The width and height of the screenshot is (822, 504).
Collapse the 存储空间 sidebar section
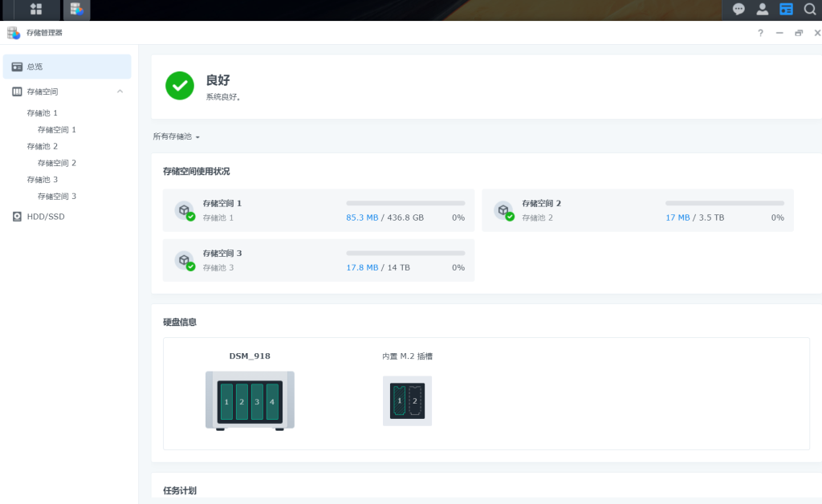click(x=120, y=91)
